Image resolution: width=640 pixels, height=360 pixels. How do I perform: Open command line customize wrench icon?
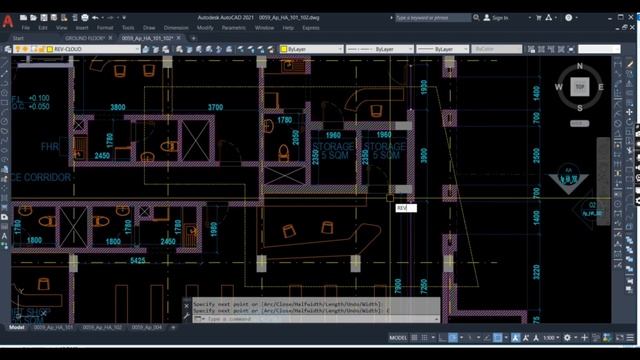pos(187,316)
